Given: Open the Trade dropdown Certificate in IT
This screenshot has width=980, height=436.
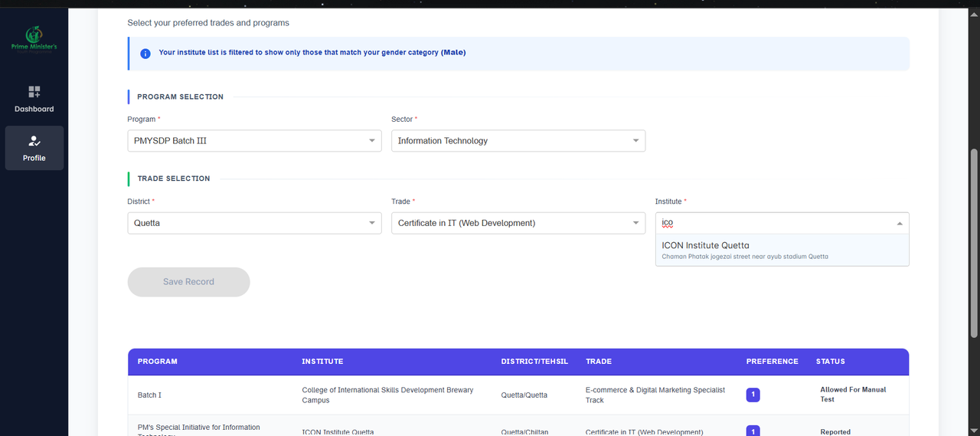Looking at the screenshot, I should 518,223.
